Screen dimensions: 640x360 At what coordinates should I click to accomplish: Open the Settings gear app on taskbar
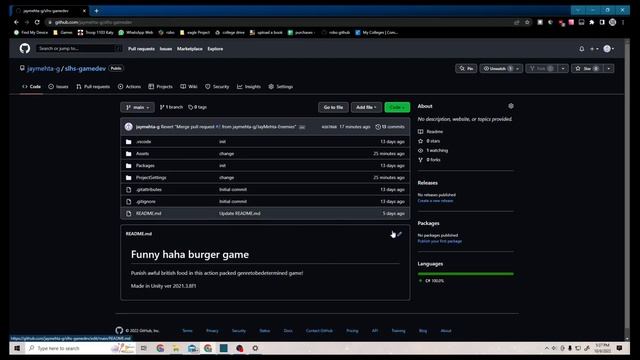click(255, 348)
